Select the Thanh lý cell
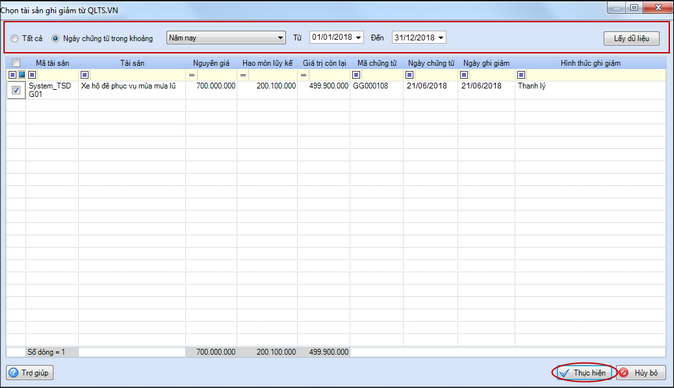Screen dimensions: 674x388 [x=591, y=90]
